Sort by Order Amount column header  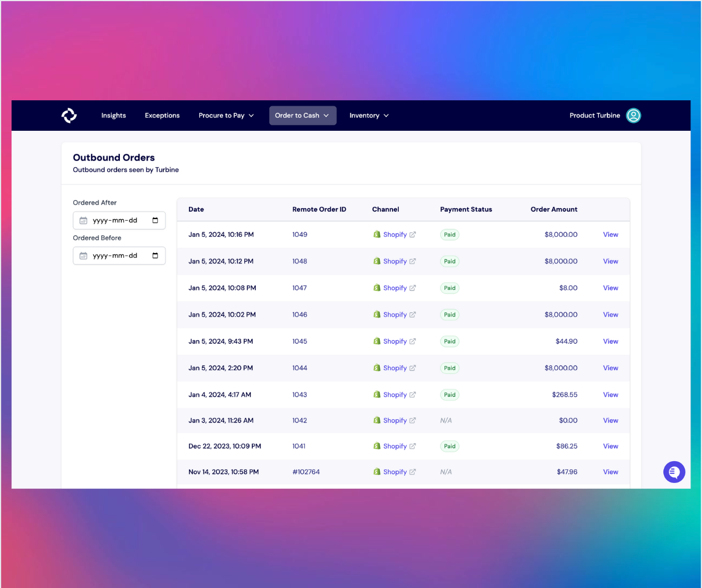(x=553, y=209)
